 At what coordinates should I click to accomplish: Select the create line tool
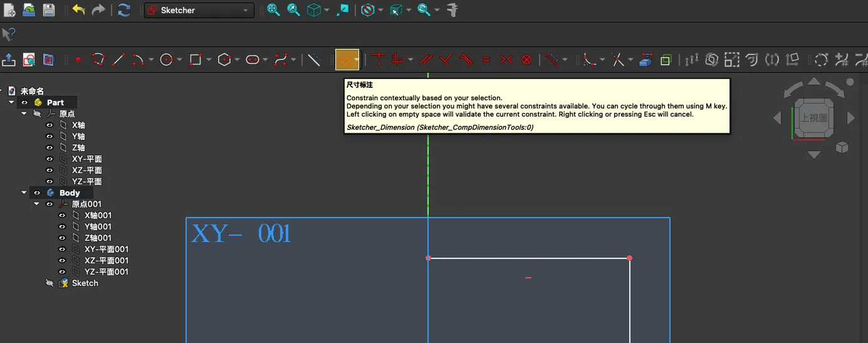[118, 60]
